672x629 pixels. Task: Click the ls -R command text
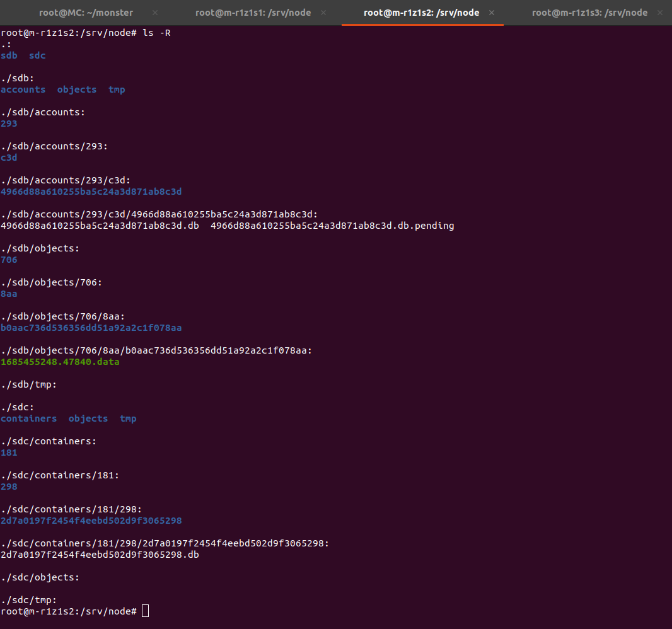pos(156,33)
